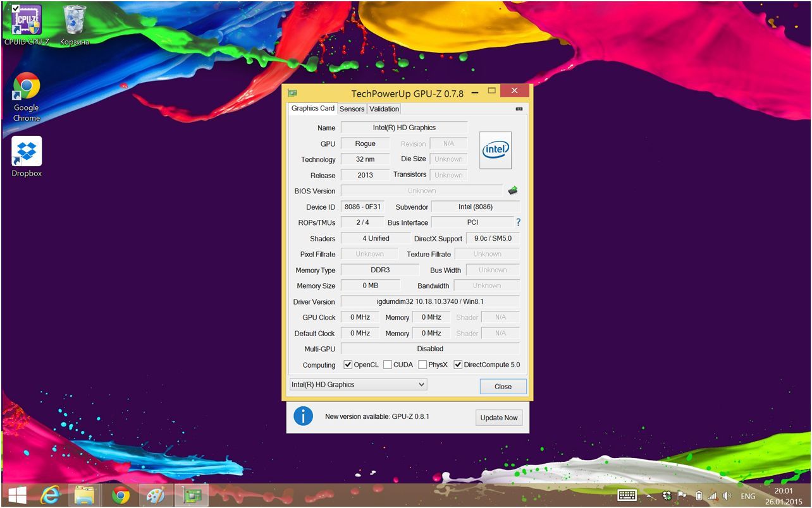Open the Paint app from the taskbar

(155, 495)
